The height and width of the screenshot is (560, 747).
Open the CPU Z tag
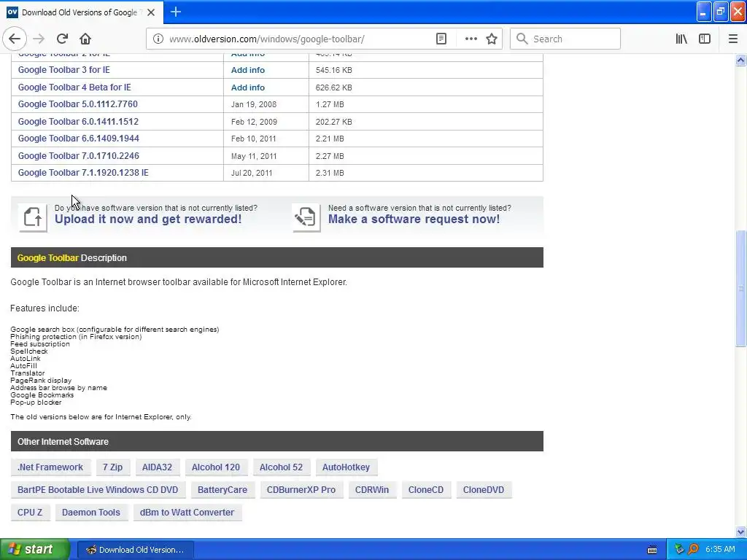(x=30, y=513)
